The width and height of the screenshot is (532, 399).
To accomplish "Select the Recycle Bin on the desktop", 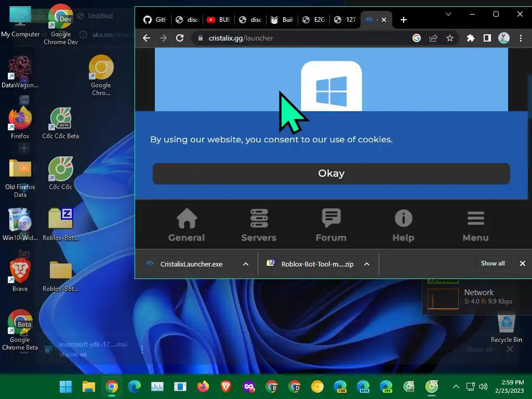I will [x=507, y=328].
